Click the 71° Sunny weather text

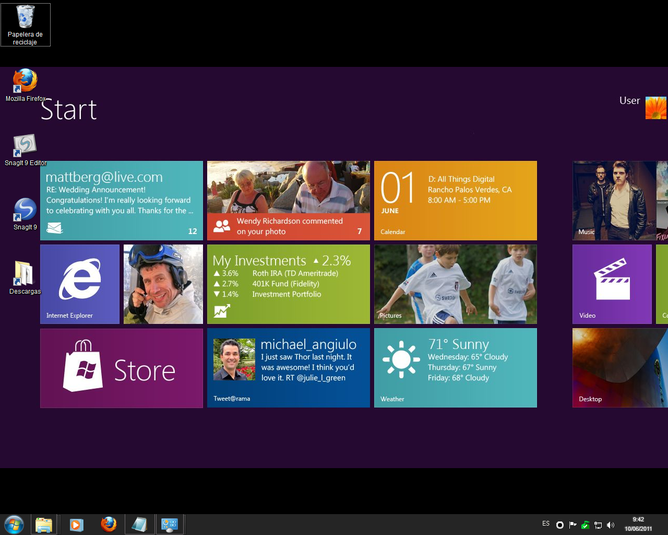click(x=458, y=344)
